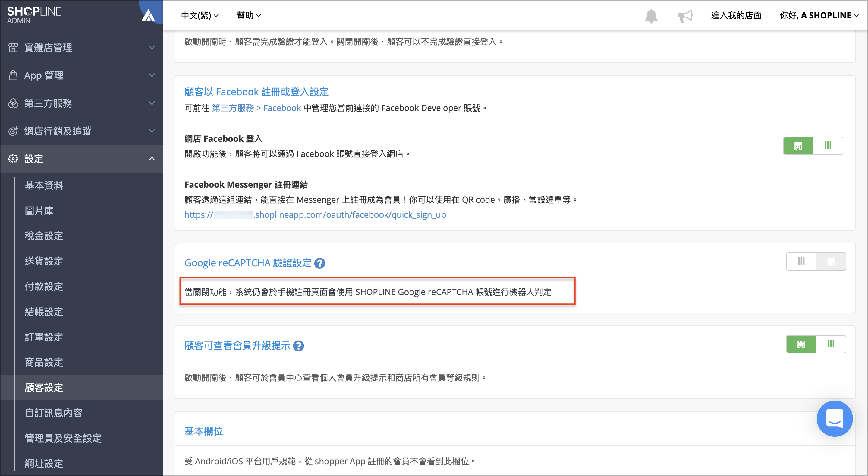Click the SHOPLINE Admin logo
The height and width of the screenshot is (476, 868).
(x=34, y=15)
